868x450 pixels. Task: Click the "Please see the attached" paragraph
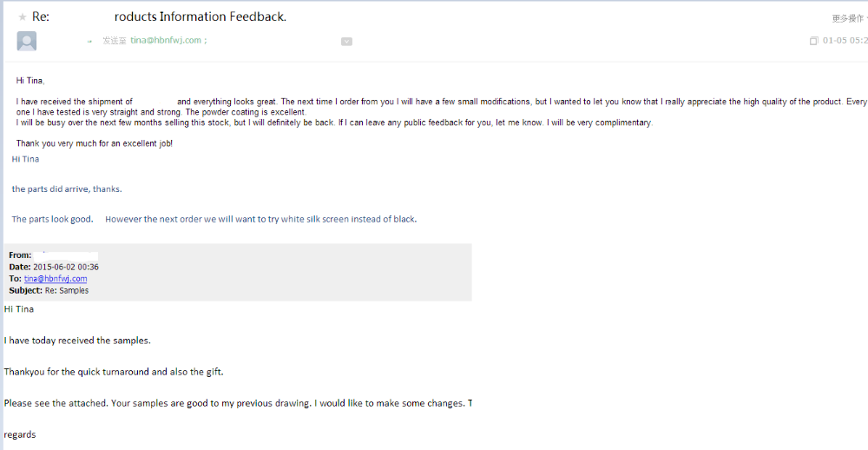click(x=234, y=403)
